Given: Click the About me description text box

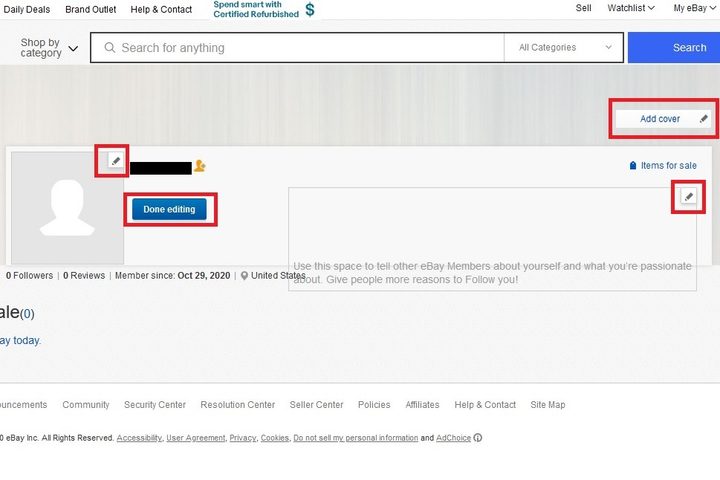Looking at the screenshot, I should pyautogui.click(x=492, y=239).
